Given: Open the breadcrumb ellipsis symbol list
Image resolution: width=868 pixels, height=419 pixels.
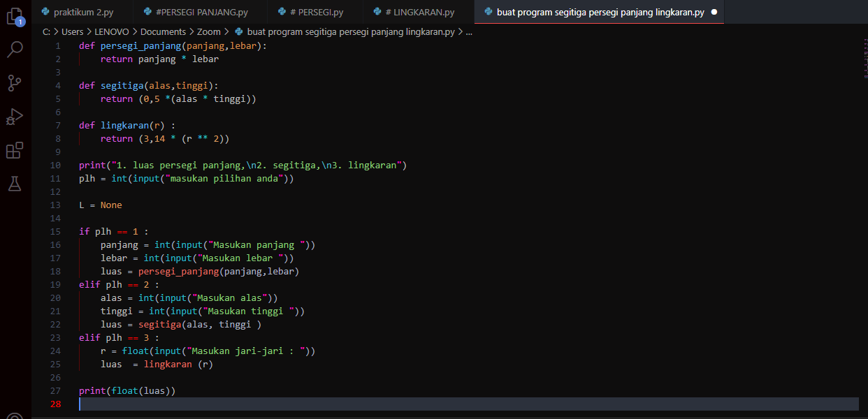Looking at the screenshot, I should [x=469, y=31].
